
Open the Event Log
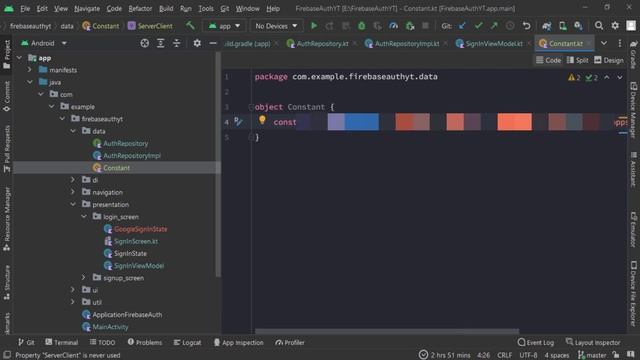pyautogui.click(x=536, y=342)
